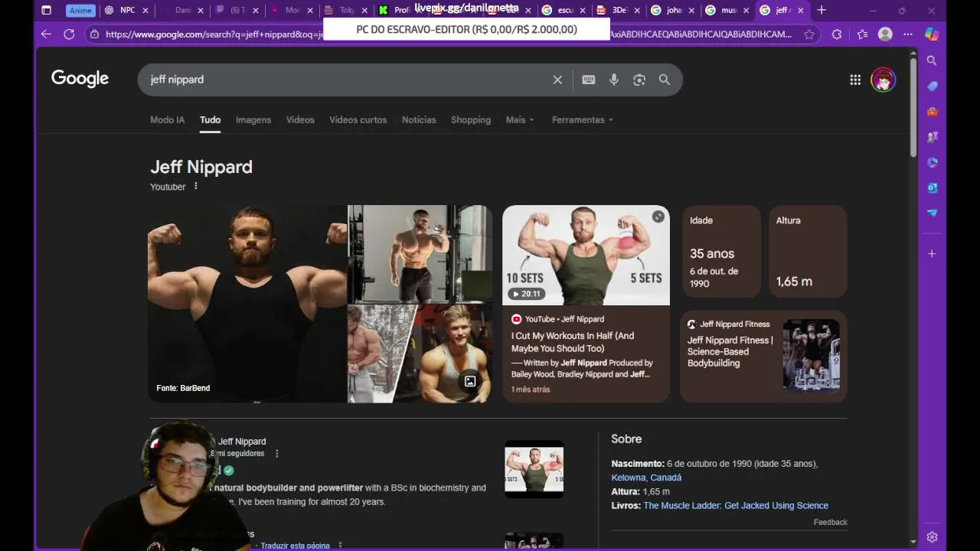The height and width of the screenshot is (551, 980).
Task: Open browser settings and more menu
Action: coord(908,34)
